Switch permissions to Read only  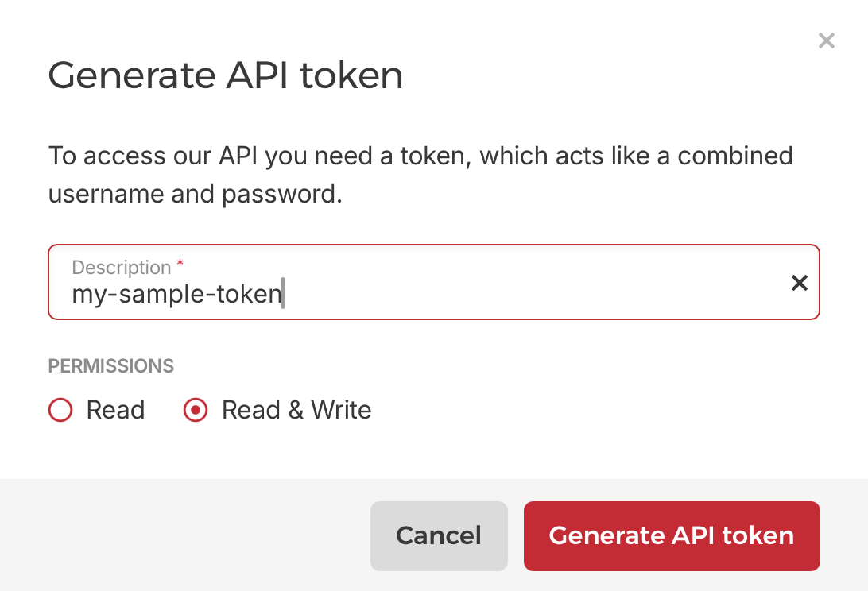pyautogui.click(x=60, y=410)
